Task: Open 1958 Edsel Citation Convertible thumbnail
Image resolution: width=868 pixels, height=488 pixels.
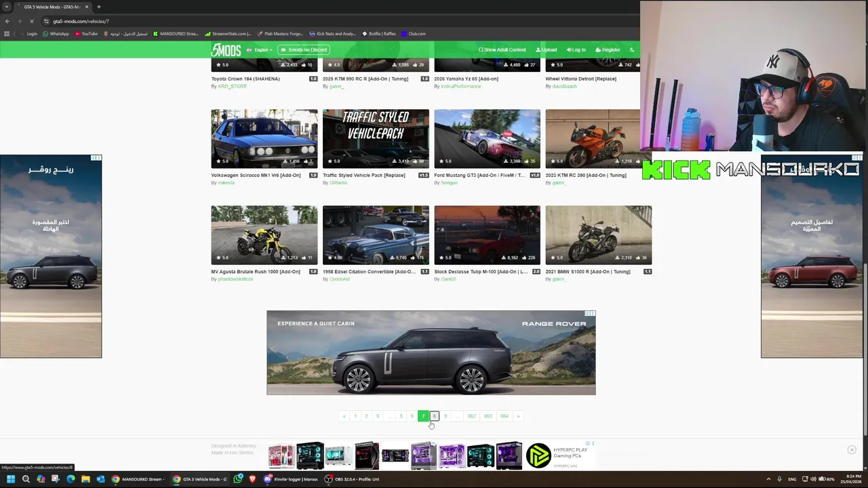Action: tap(376, 235)
